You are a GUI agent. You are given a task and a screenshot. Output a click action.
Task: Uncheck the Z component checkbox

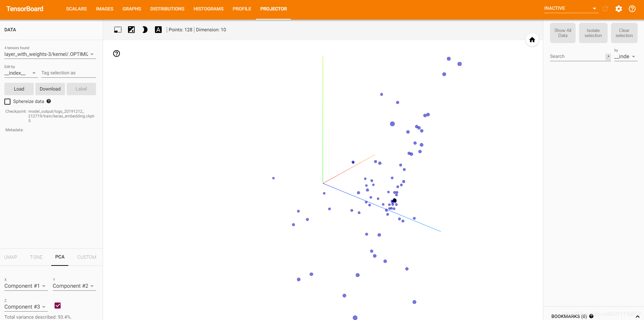point(58,306)
